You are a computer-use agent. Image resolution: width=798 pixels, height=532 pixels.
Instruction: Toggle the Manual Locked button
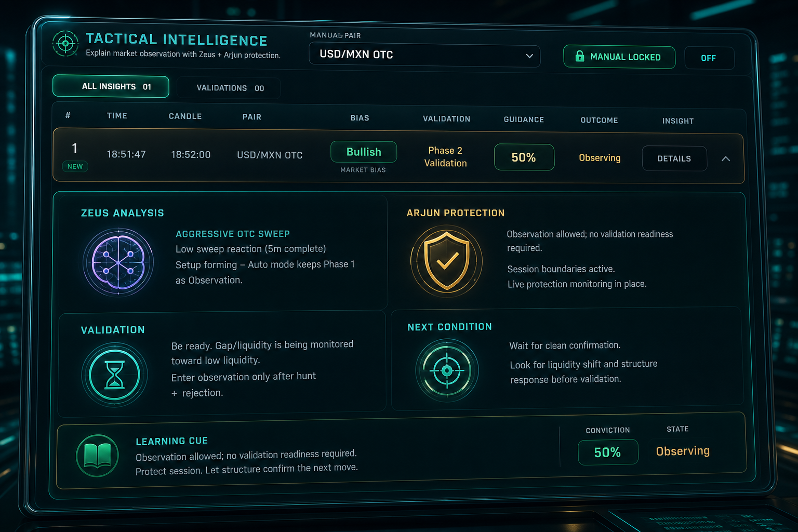[619, 57]
